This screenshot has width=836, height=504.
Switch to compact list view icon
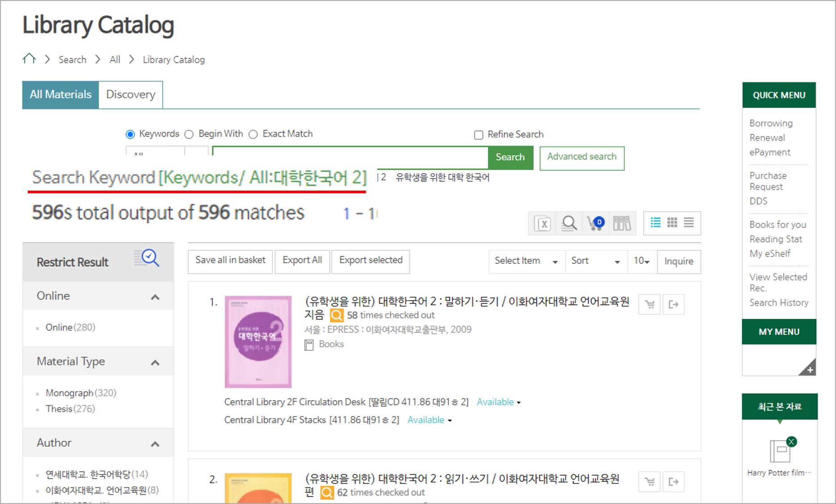point(689,222)
